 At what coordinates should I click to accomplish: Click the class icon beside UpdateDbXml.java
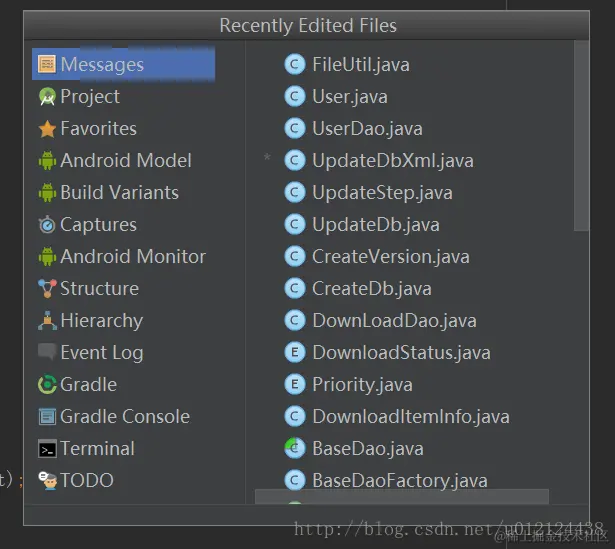(295, 160)
